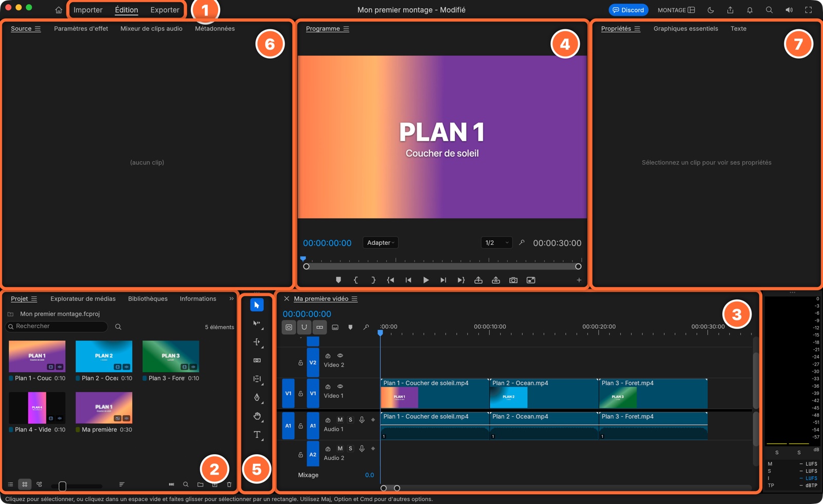823x504 pixels.
Task: Select the Ripple Edit tool
Action: coord(257,342)
